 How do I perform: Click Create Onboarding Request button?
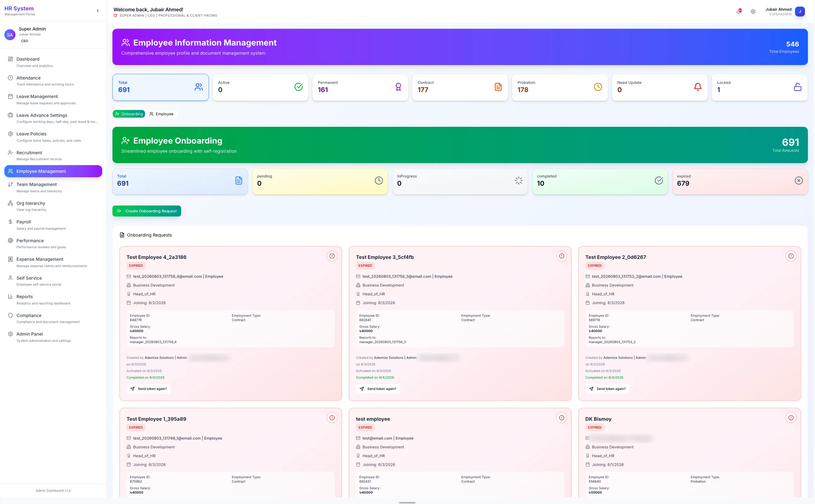coord(147,211)
